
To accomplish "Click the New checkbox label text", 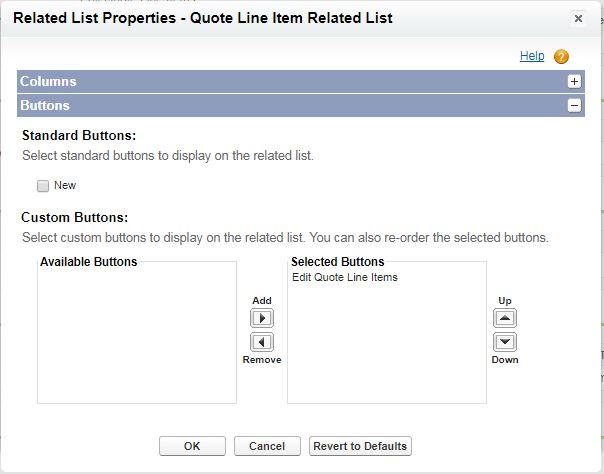I will tap(65, 185).
